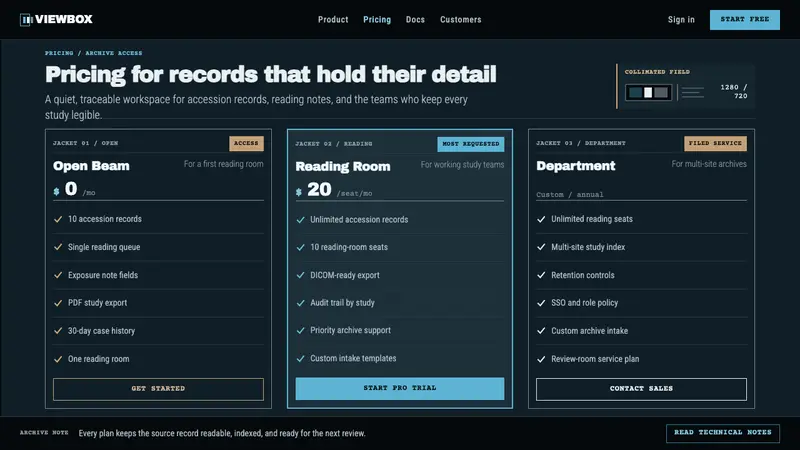Image resolution: width=800 pixels, height=450 pixels.
Task: Click checkmark next to DICOM-ready export
Action: pos(301,275)
